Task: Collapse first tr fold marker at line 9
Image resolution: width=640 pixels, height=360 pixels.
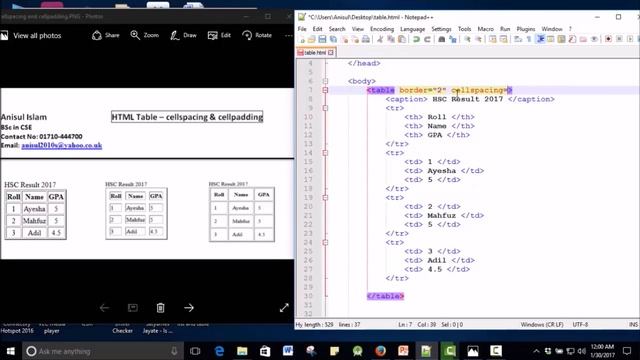Action: coord(325,108)
